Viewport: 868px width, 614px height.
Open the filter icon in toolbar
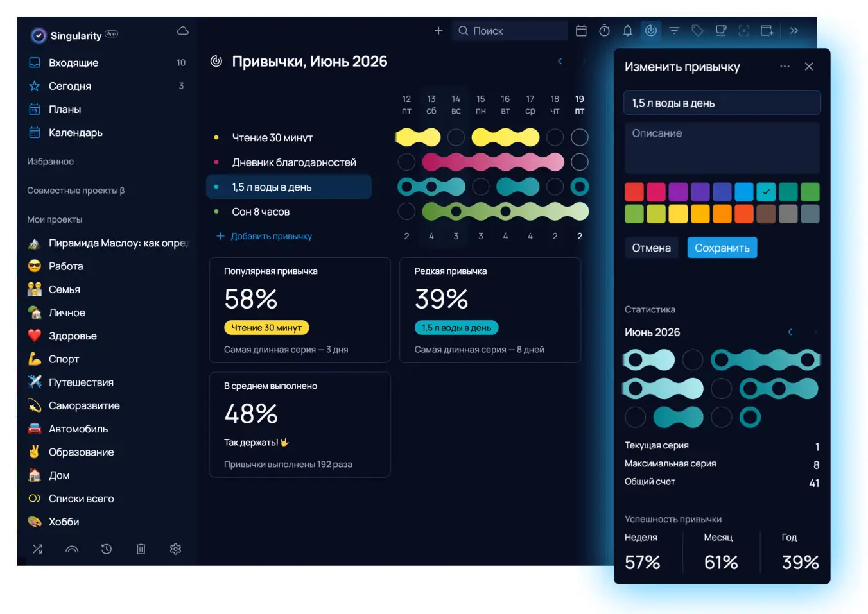point(674,31)
